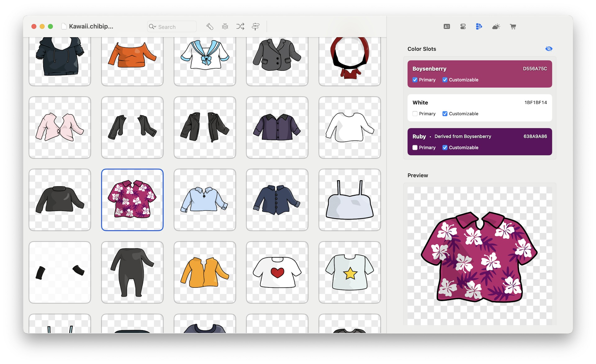
Task: Open the settings toggles panel
Action: point(463,26)
